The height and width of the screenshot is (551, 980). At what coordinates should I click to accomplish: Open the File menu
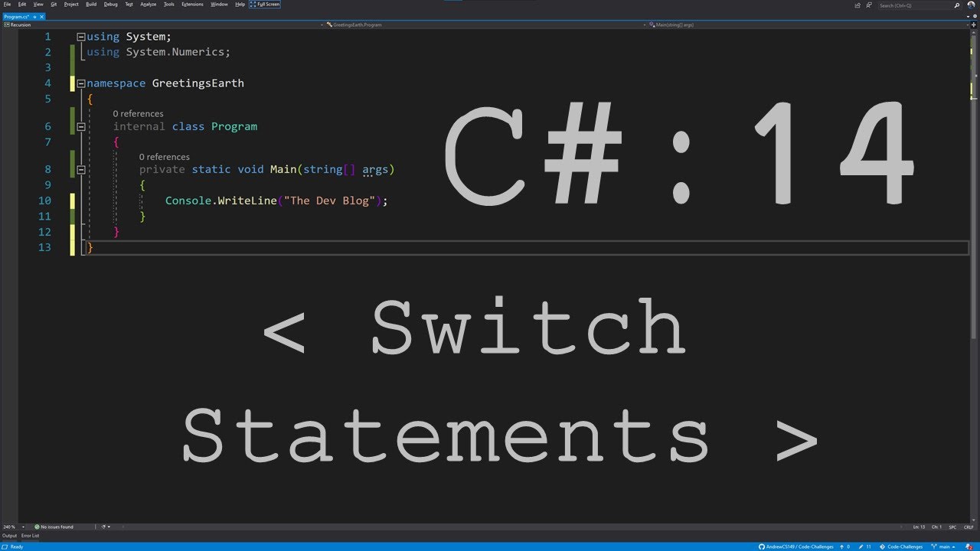point(7,5)
